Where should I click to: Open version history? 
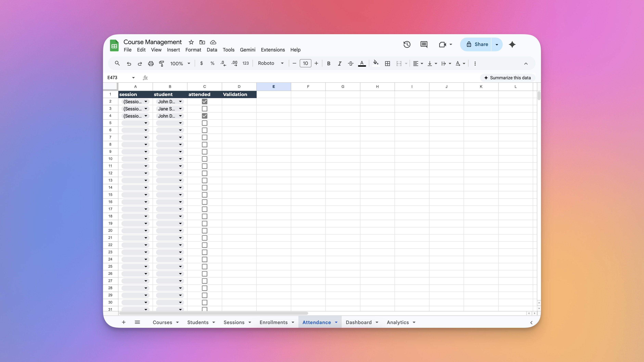click(x=407, y=44)
